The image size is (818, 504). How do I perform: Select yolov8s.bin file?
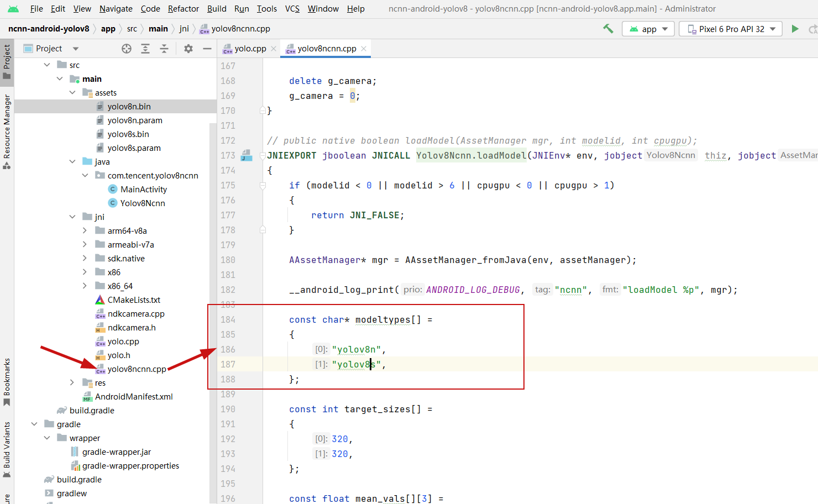tap(128, 134)
